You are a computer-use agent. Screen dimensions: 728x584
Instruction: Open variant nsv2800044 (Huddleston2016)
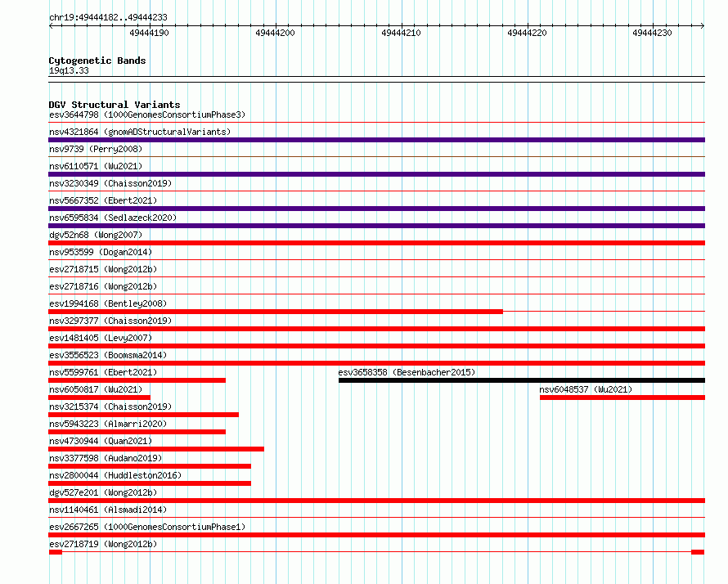coord(115,475)
